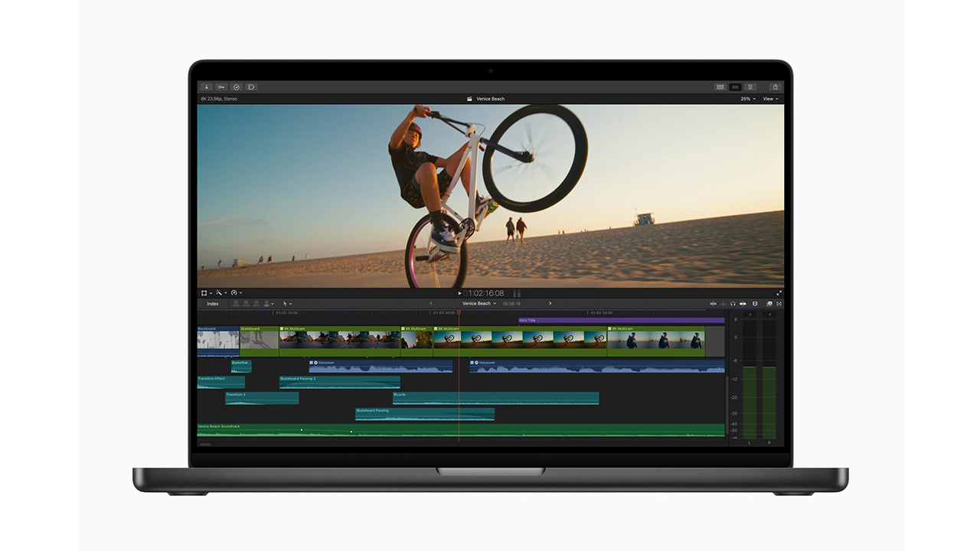The width and height of the screenshot is (980, 551).
Task: Toggle audio skimming next to the skimming icon
Action: (724, 303)
